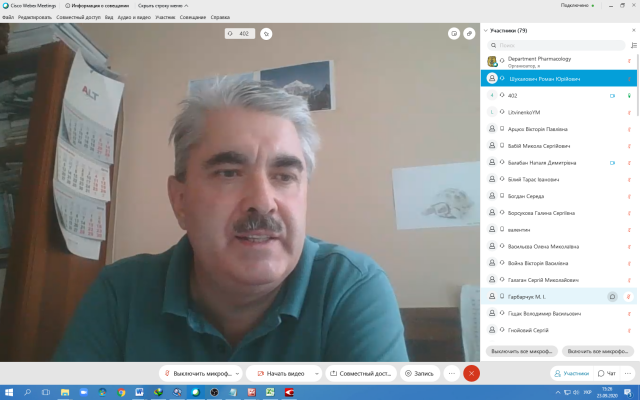Click 402 camera icon
This screenshot has height=400, width=640.
tap(612, 96)
